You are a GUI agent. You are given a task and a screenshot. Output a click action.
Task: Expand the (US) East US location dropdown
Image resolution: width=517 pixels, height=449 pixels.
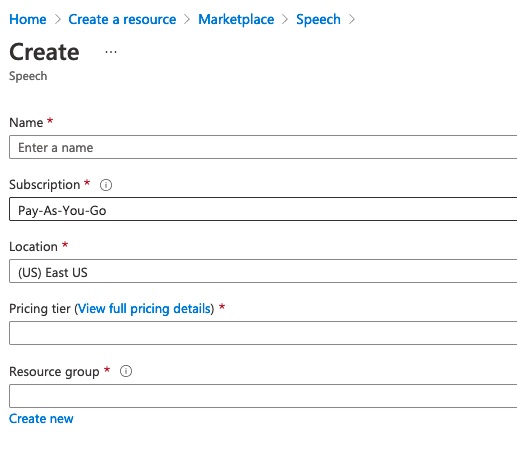pos(263,271)
